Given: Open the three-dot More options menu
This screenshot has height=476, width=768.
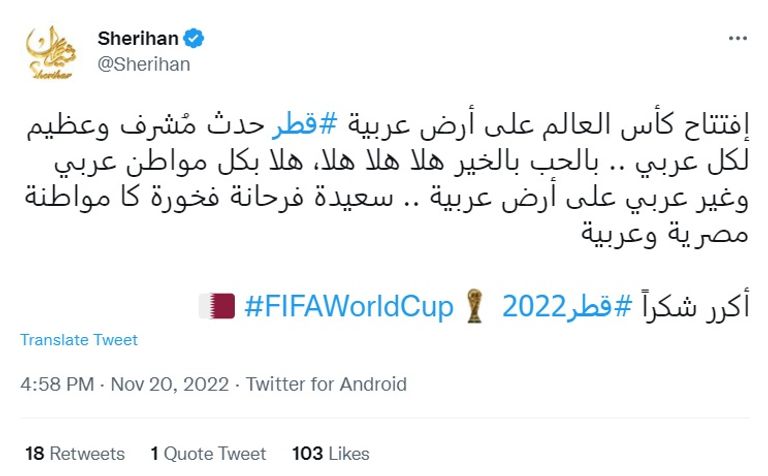Looking at the screenshot, I should pyautogui.click(x=738, y=39).
